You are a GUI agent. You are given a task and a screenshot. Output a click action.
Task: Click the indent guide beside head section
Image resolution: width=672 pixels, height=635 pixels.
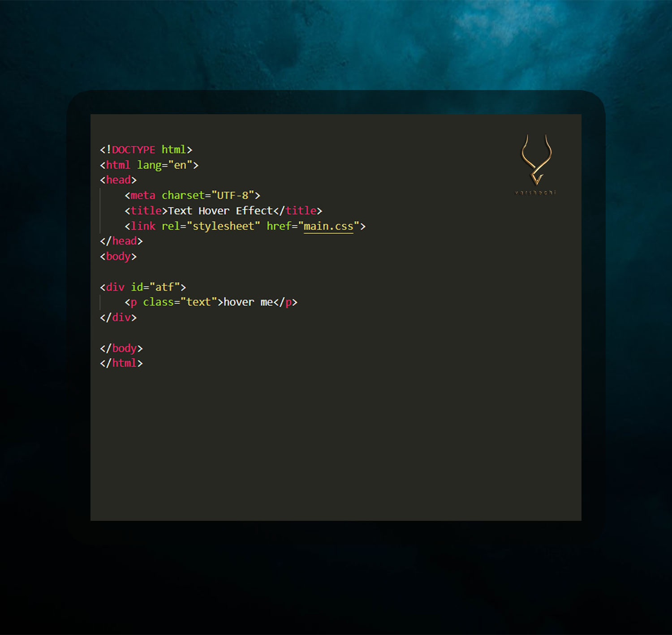pos(100,210)
